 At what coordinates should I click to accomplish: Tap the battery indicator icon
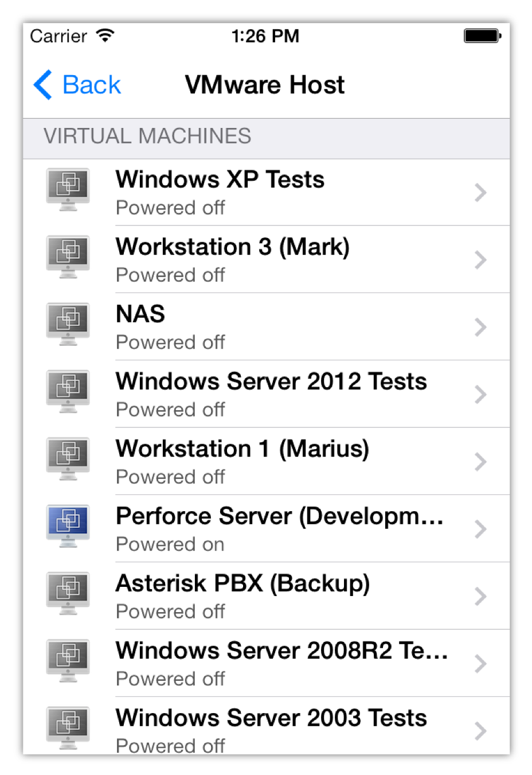point(483,36)
